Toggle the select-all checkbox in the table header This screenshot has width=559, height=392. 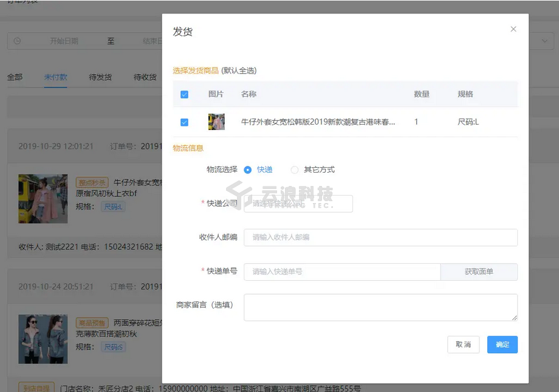185,95
